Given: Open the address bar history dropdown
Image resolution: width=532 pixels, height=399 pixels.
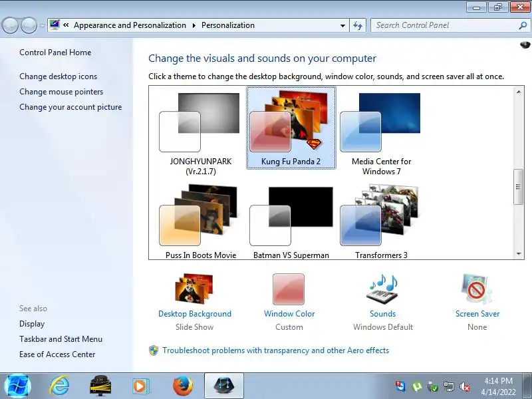Looking at the screenshot, I should pyautogui.click(x=342, y=25).
